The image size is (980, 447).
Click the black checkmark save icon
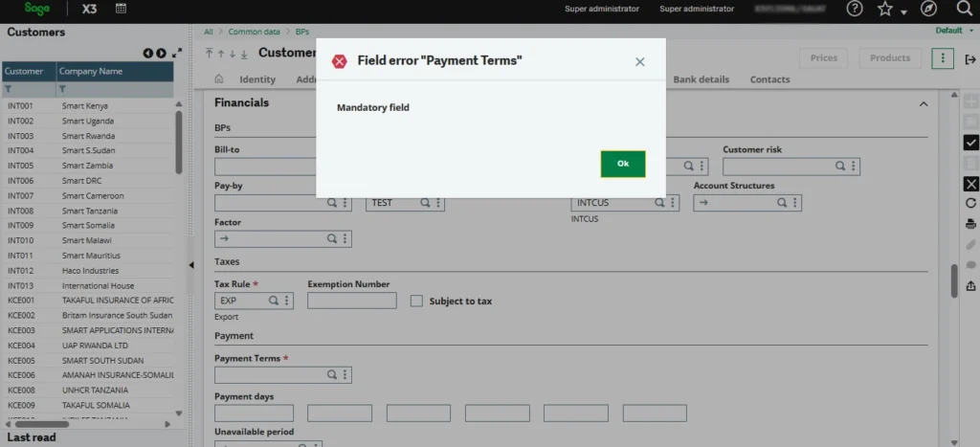[x=970, y=143]
